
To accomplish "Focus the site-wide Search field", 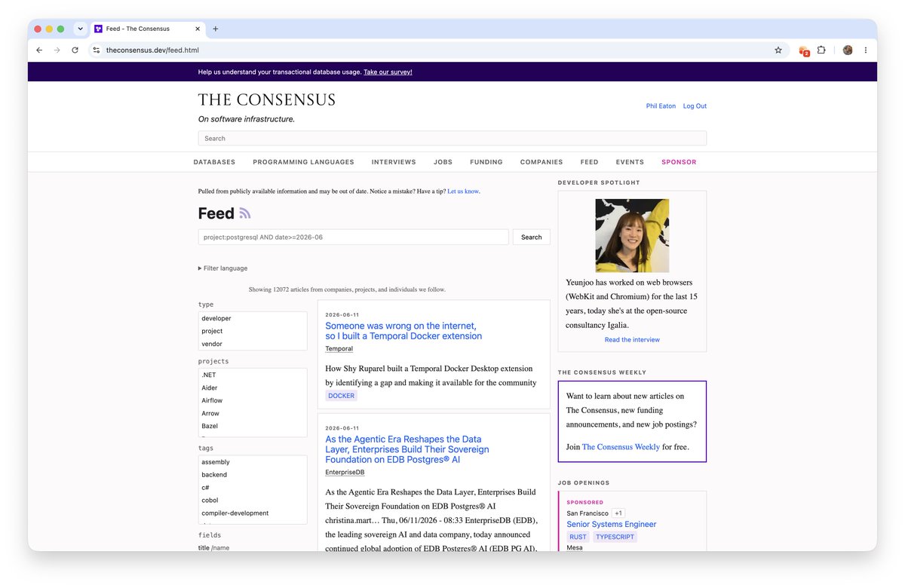I will (x=452, y=138).
